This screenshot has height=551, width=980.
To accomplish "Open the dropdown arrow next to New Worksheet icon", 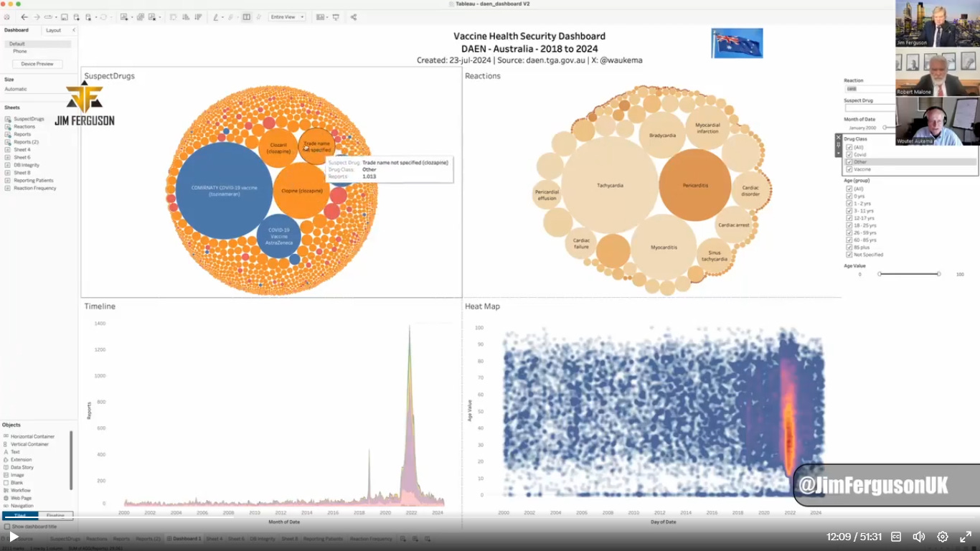I will (x=131, y=17).
